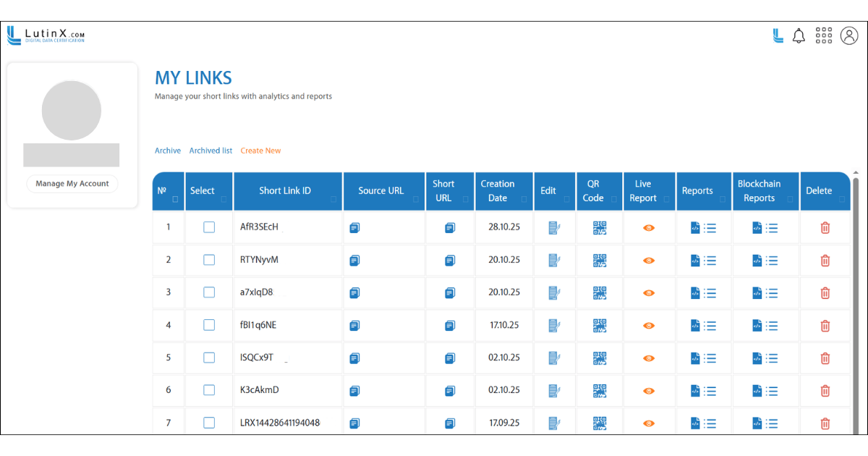Viewport: 868px width, 456px height.
Task: Go to Archived list
Action: point(210,151)
